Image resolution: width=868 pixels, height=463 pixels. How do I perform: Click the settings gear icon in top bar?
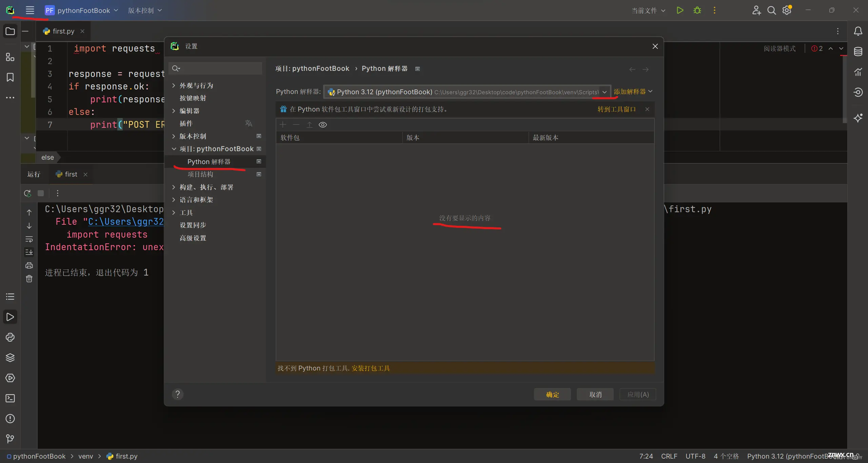tap(787, 10)
